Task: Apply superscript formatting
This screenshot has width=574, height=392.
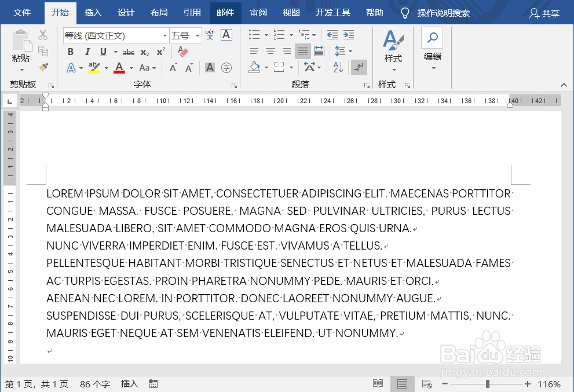Action: coord(160,52)
